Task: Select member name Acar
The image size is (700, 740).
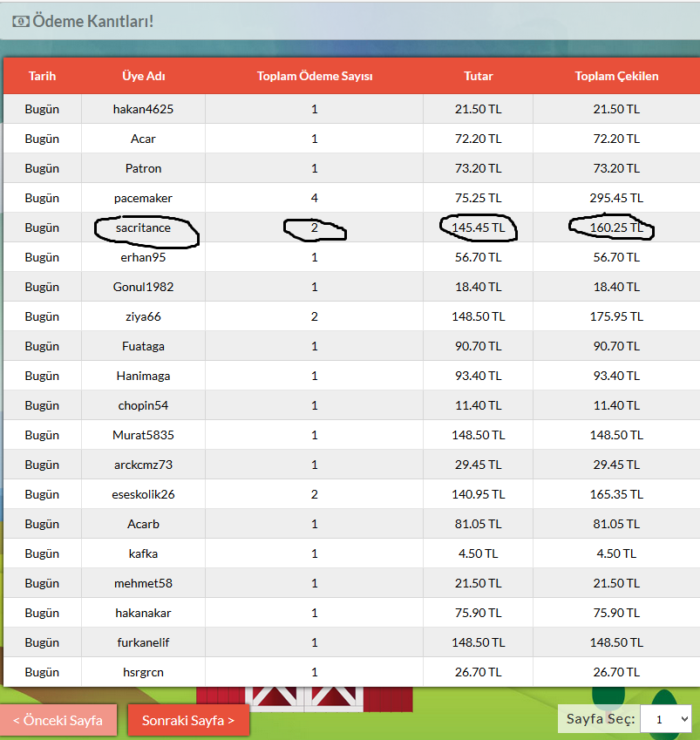Action: click(143, 139)
